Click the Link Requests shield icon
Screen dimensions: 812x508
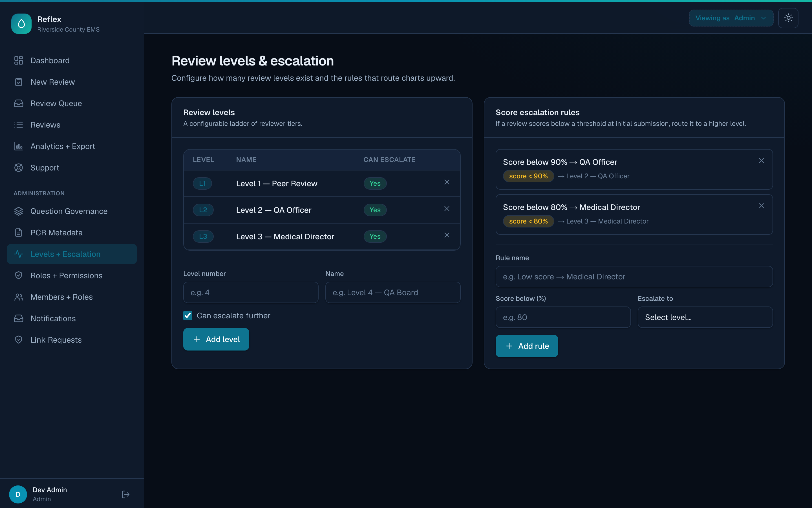18,340
